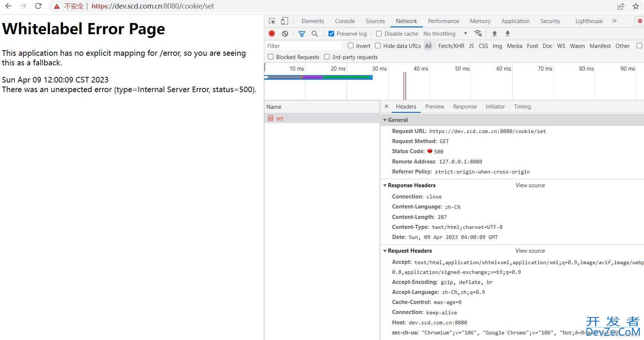Toggle the device toolbar icon

click(285, 21)
